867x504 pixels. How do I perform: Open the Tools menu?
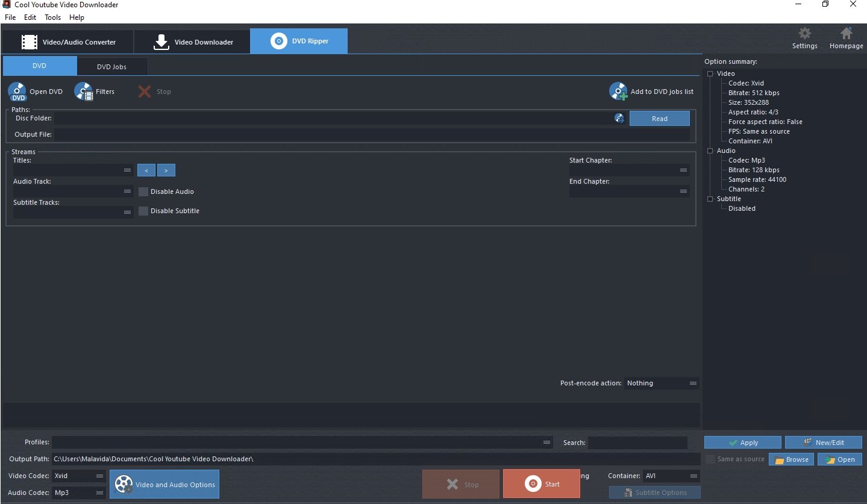[x=53, y=17]
